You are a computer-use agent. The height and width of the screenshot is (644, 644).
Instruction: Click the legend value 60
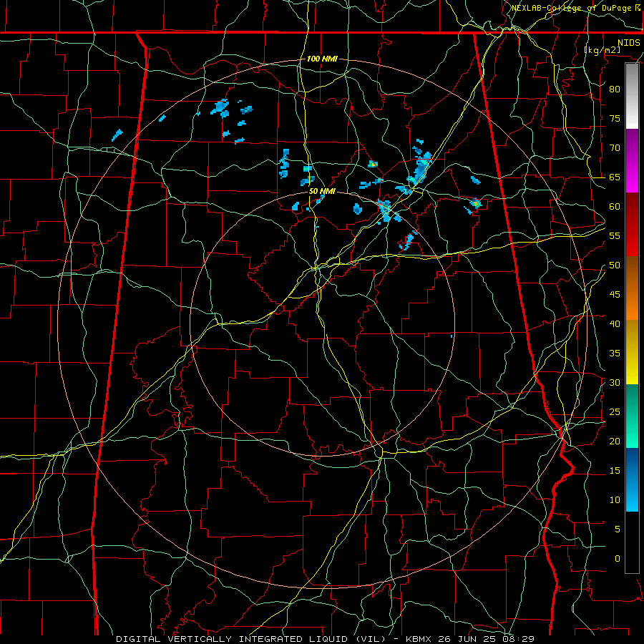tap(615, 207)
